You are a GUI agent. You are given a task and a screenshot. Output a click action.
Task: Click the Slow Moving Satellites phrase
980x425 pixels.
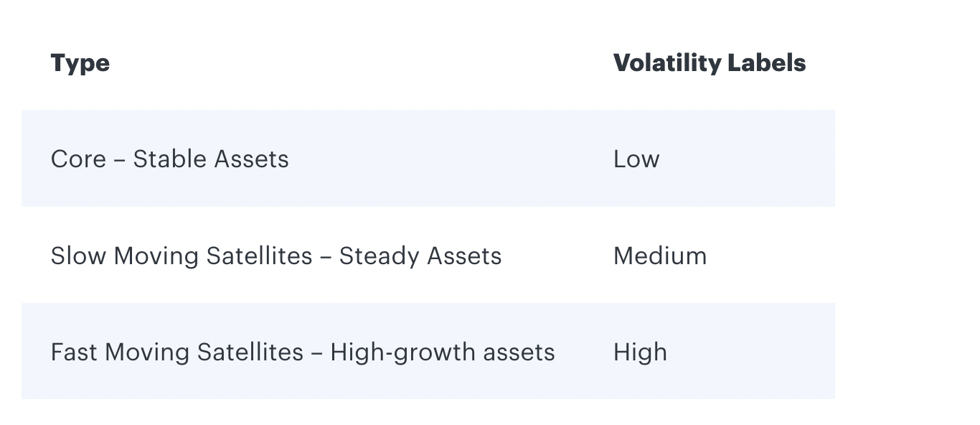tap(182, 256)
